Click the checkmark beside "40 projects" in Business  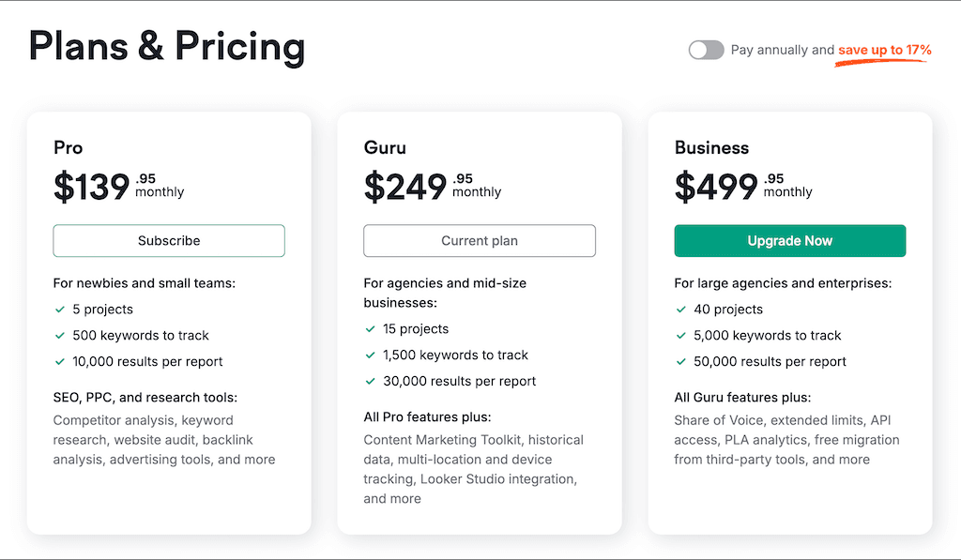tap(680, 309)
